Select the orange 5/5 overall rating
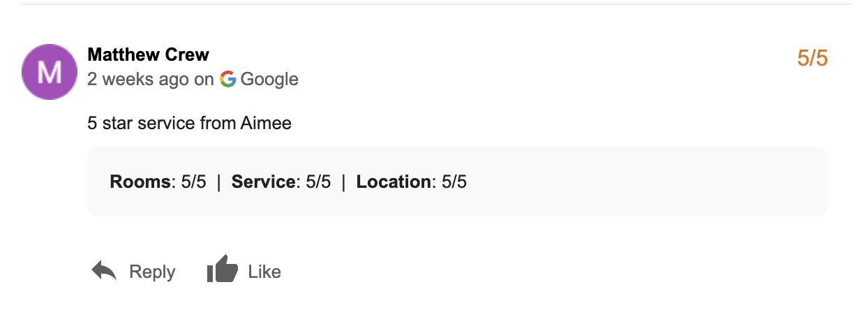This screenshot has height=317, width=868. 812,59
